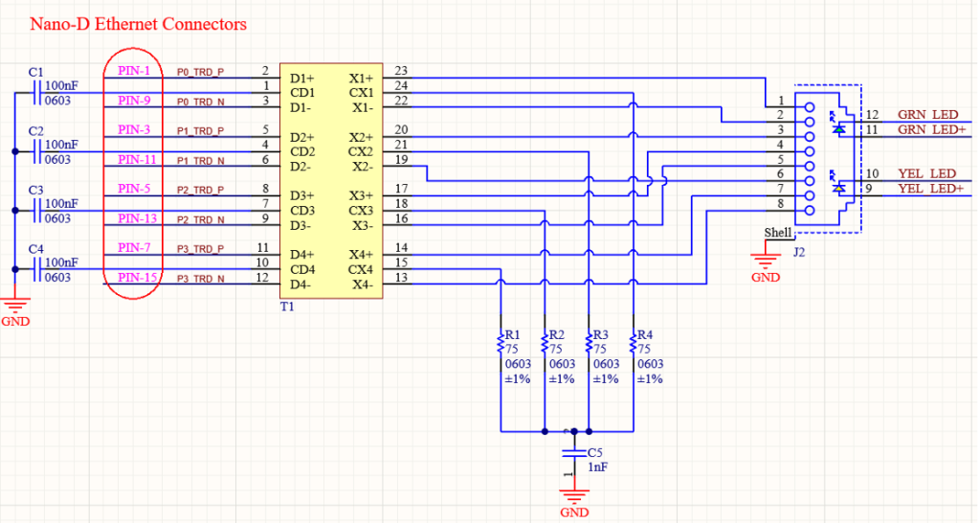This screenshot has height=523, width=980.
Task: Click the CX4 pin name on T1
Action: point(361,269)
